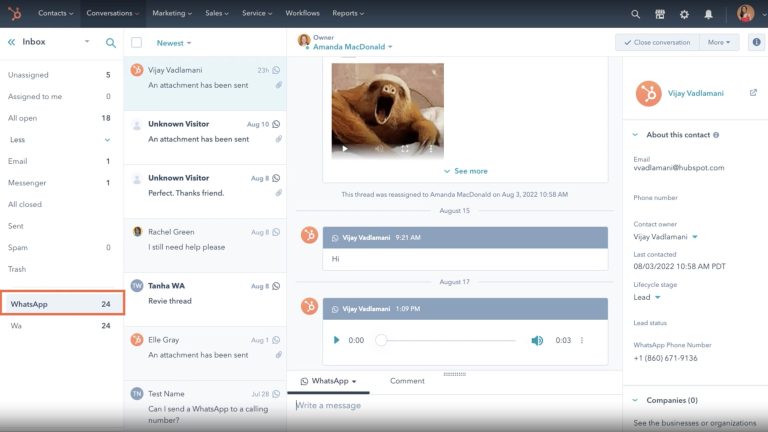
Task: Open the user profile avatar menu
Action: coord(745,13)
